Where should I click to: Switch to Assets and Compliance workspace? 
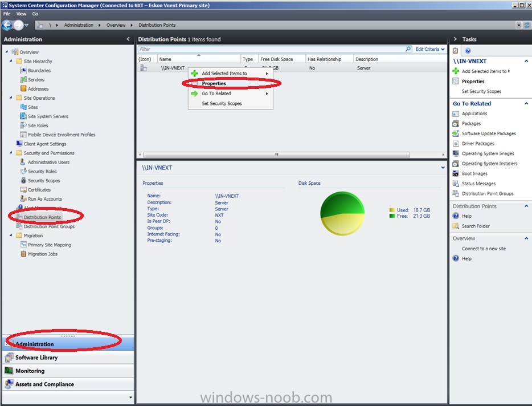[x=68, y=384]
